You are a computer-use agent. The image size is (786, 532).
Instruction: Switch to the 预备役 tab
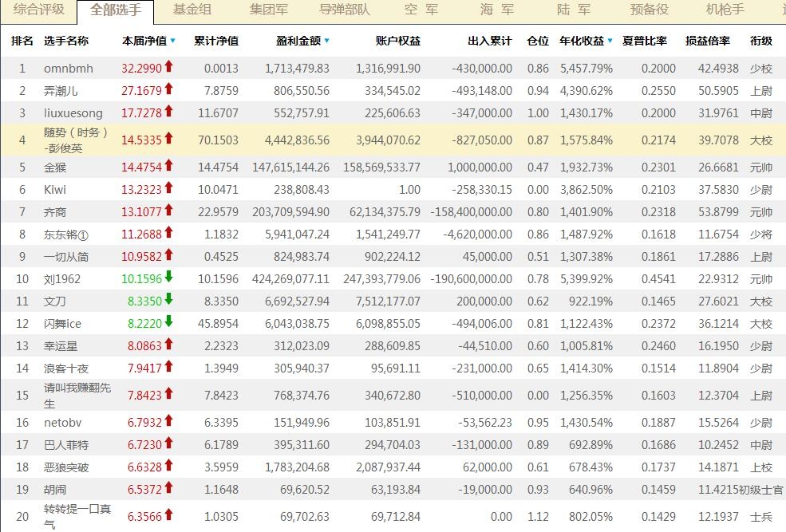coord(649,10)
